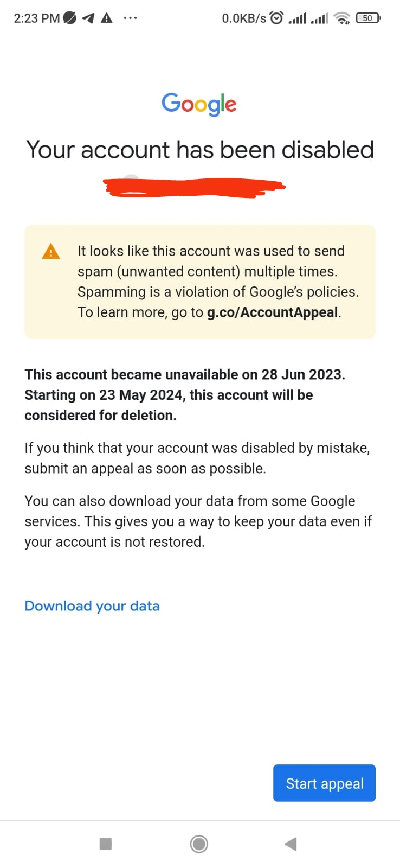
Task: Tap the battery level indicator
Action: [368, 18]
